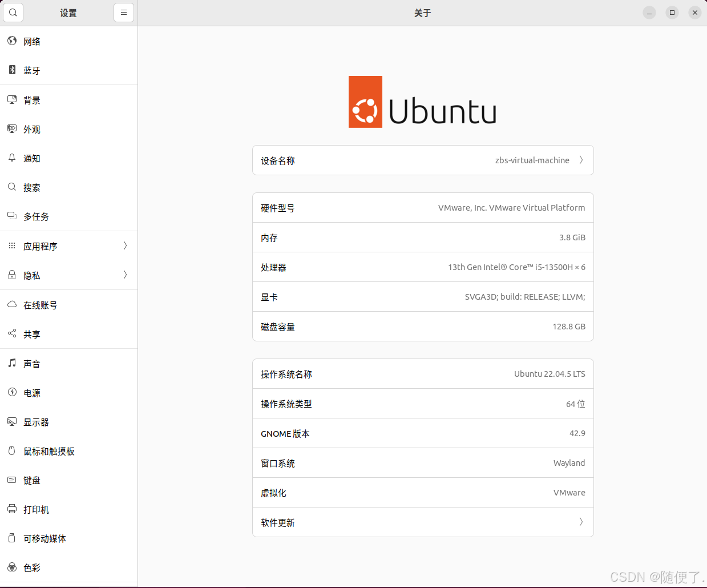The height and width of the screenshot is (588, 707).
Task: Click the printer icon beside 打印机
Action: tap(12, 509)
